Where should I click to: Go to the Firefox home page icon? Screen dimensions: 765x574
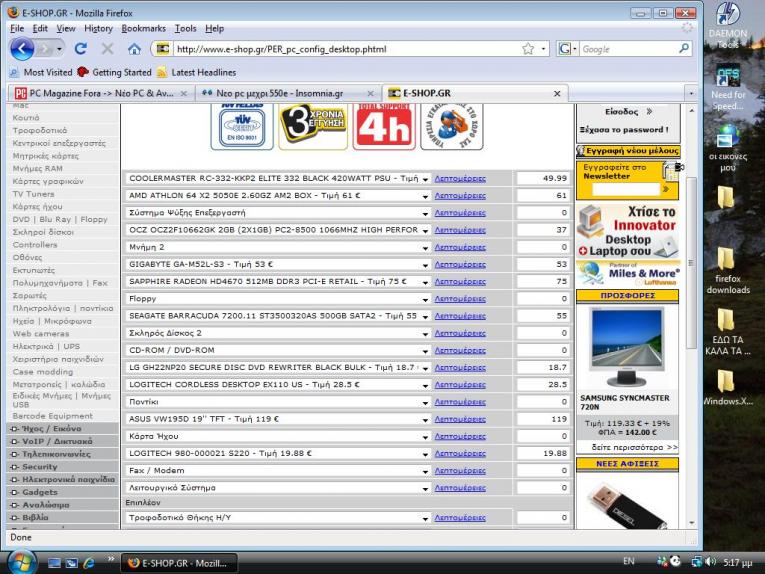(134, 49)
